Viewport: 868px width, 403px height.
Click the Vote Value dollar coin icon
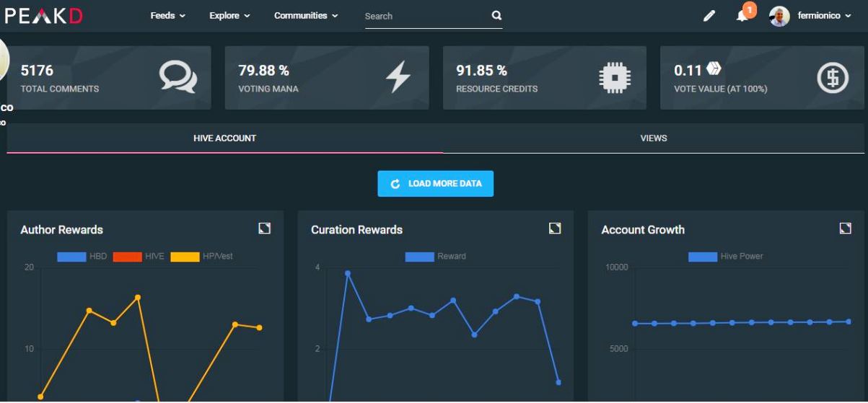point(834,78)
